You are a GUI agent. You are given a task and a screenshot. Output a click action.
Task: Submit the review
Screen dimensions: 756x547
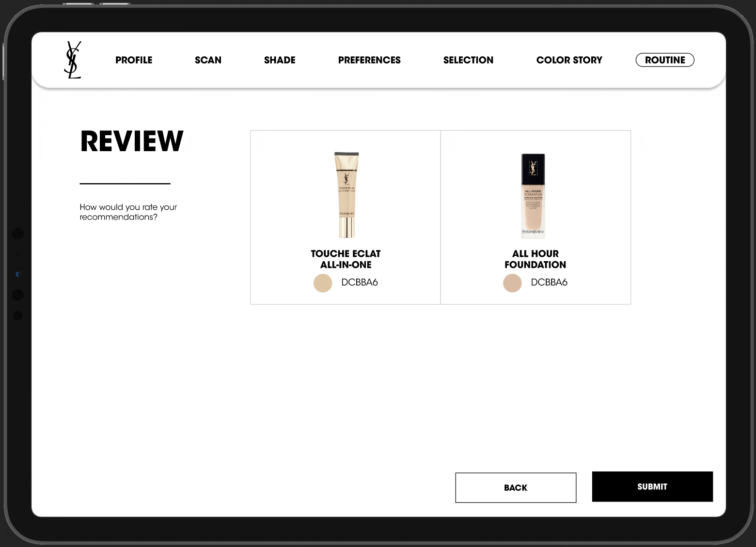[652, 486]
